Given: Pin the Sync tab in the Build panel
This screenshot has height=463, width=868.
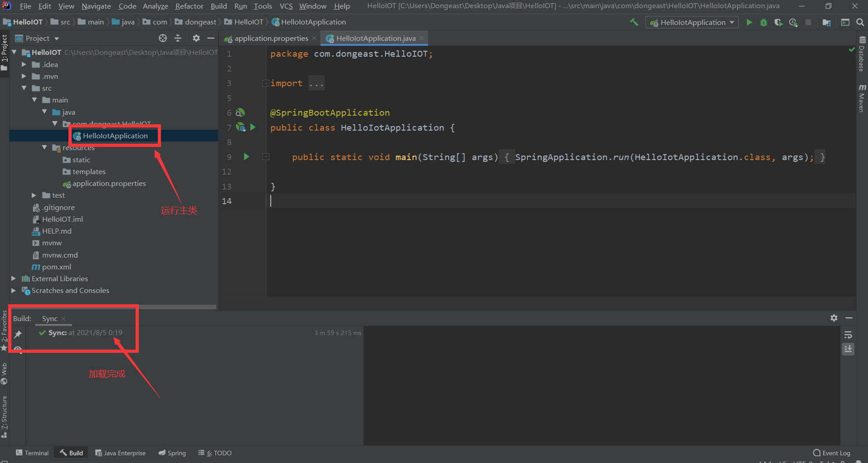Looking at the screenshot, I should 18,335.
